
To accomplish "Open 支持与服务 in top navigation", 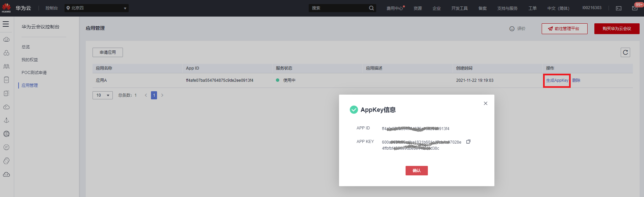I will pyautogui.click(x=508, y=8).
